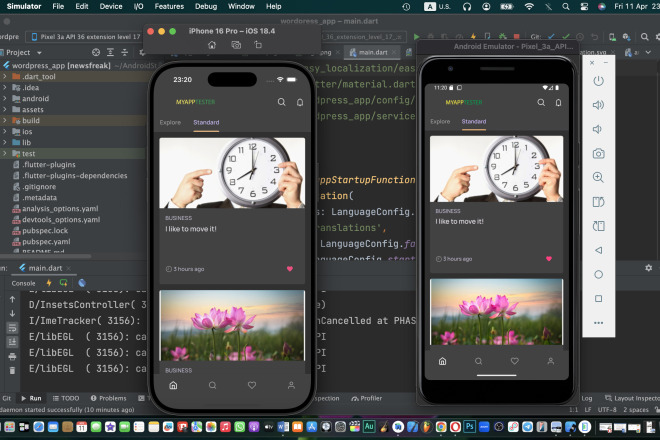Take a screenshot in the iOS simulator toolbar
660x440 pixels.
[x=236, y=45]
